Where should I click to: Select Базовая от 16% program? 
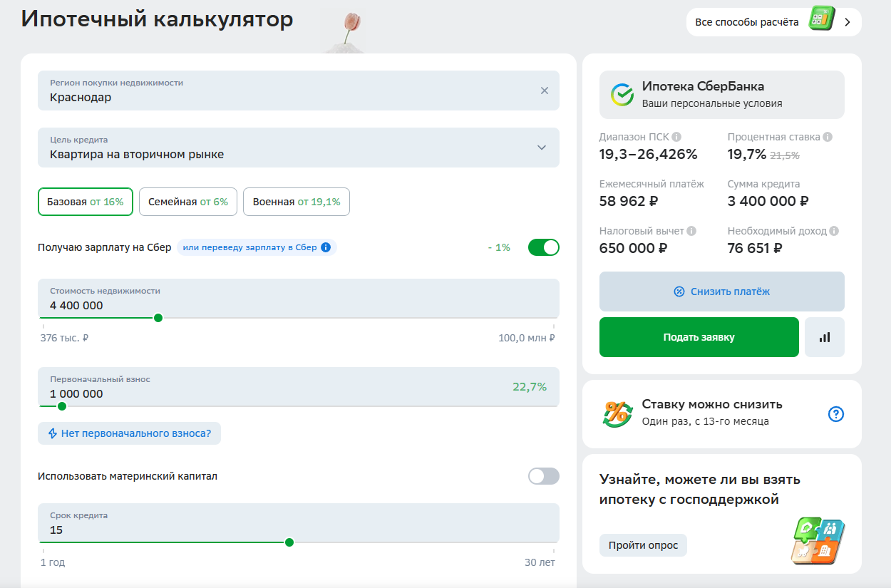click(x=86, y=202)
